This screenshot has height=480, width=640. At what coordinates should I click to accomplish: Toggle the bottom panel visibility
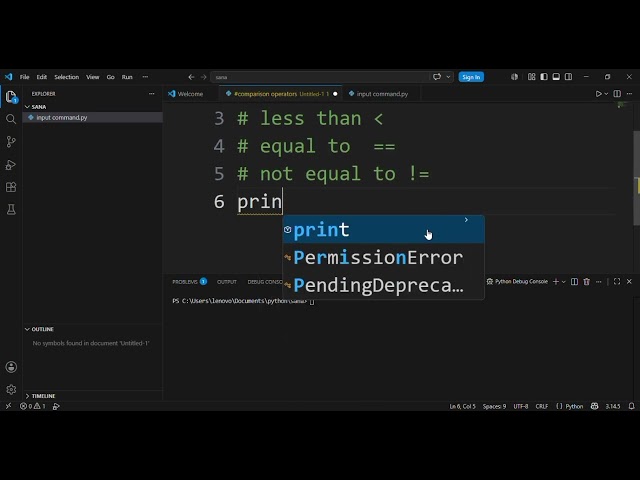click(x=556, y=77)
